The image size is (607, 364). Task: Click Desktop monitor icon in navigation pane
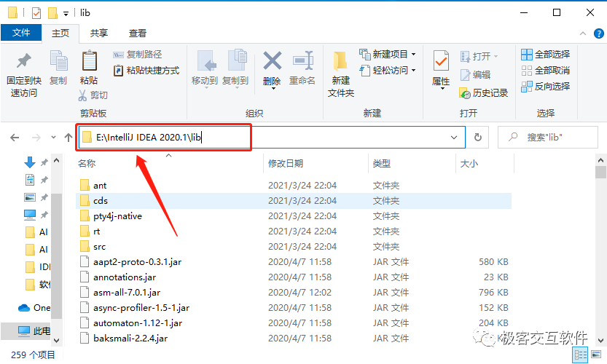coord(29,214)
